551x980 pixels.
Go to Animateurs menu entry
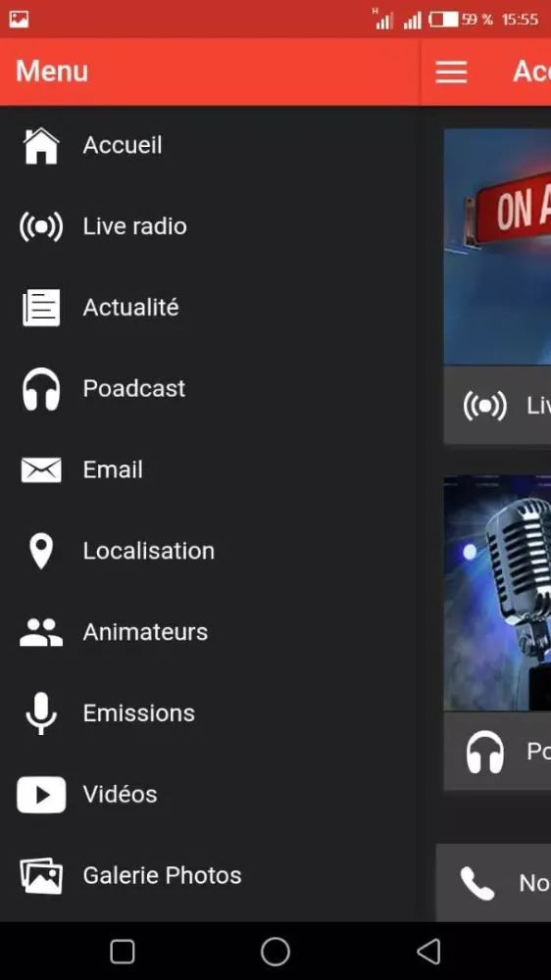(210, 632)
